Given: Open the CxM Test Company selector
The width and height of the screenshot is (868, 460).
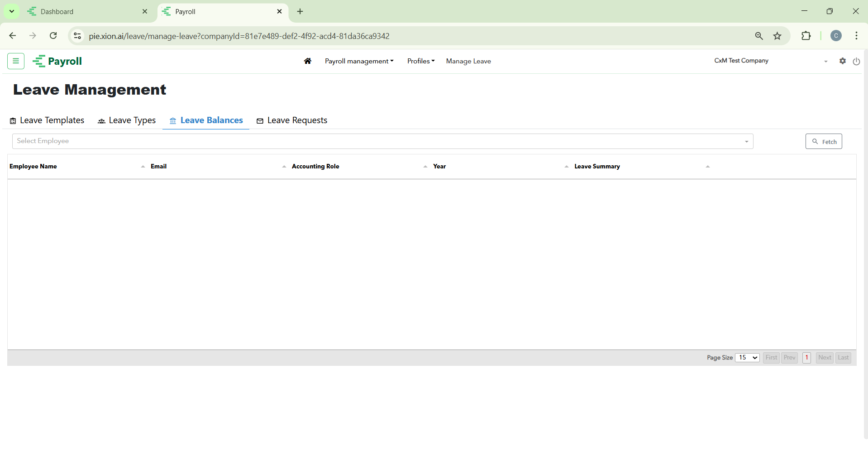Looking at the screenshot, I should pyautogui.click(x=770, y=61).
